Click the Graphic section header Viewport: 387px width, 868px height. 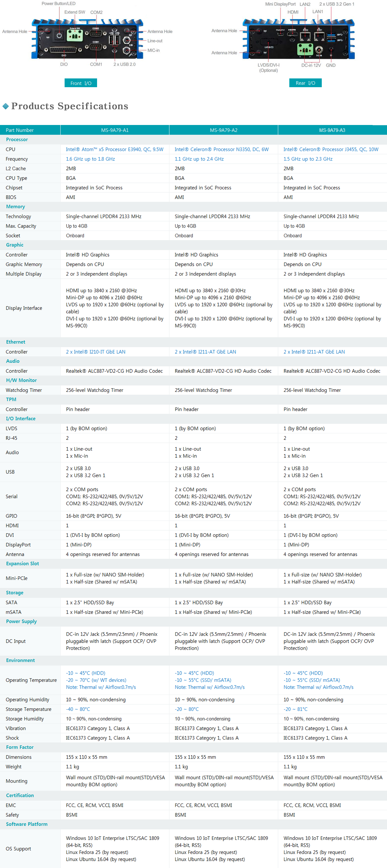tap(15, 245)
